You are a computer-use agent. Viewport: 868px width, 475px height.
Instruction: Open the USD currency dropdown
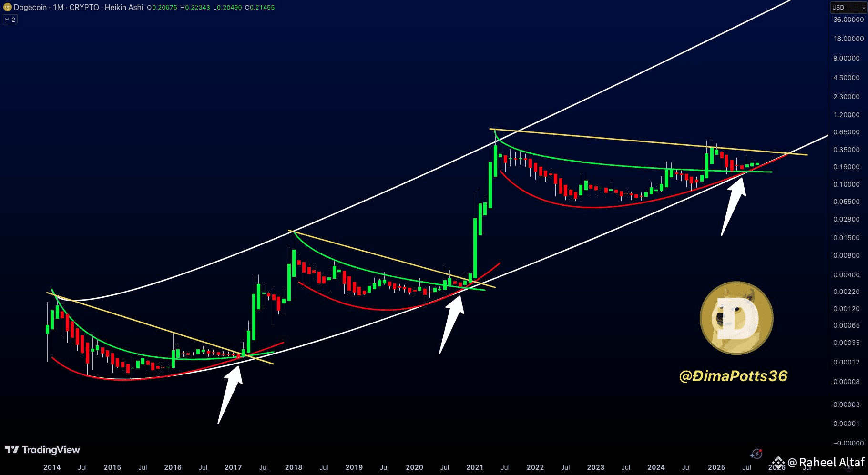click(849, 8)
